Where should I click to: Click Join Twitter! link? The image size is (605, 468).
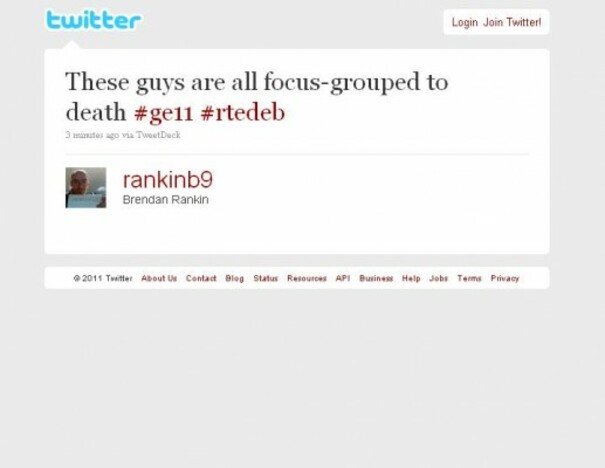512,22
